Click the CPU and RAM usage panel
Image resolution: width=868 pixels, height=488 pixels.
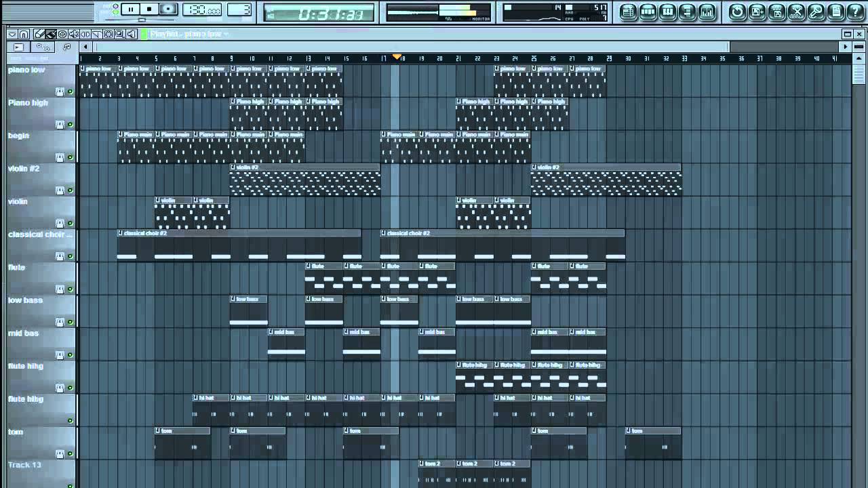pyautogui.click(x=556, y=12)
